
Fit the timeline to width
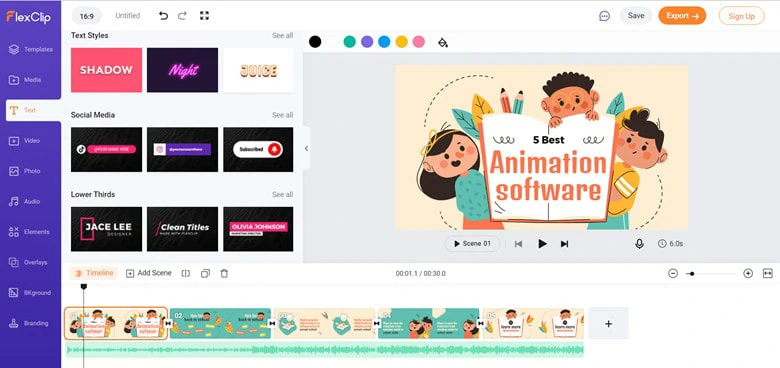768,274
